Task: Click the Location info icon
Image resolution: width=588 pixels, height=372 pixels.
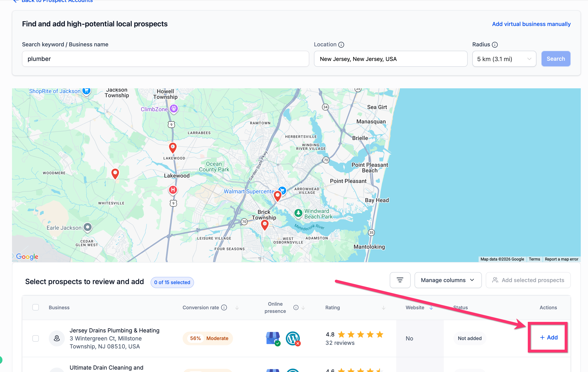Action: 341,45
